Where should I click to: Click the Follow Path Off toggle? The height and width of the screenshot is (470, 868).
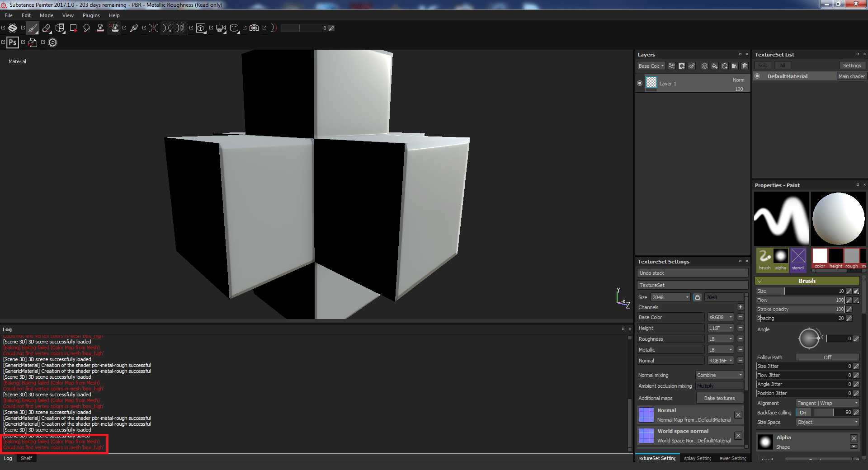(827, 357)
